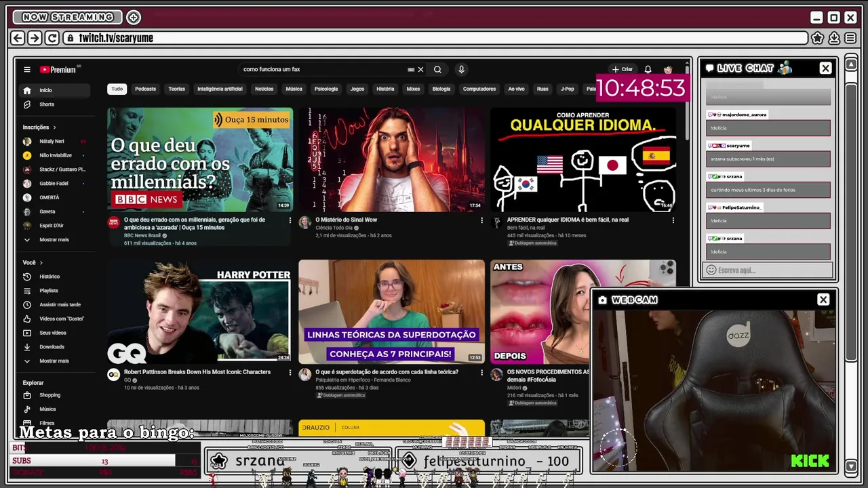
Task: Select the Tudo filter chip
Action: click(x=117, y=89)
